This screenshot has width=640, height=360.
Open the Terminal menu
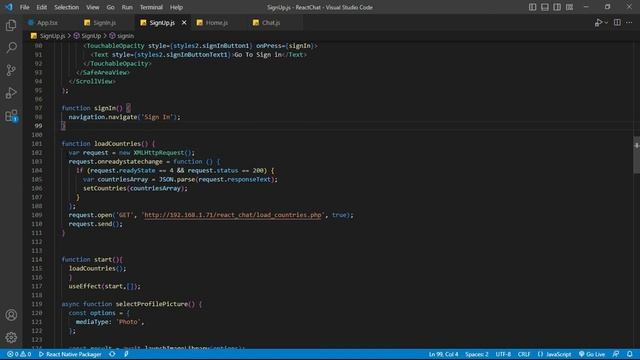click(x=151, y=7)
